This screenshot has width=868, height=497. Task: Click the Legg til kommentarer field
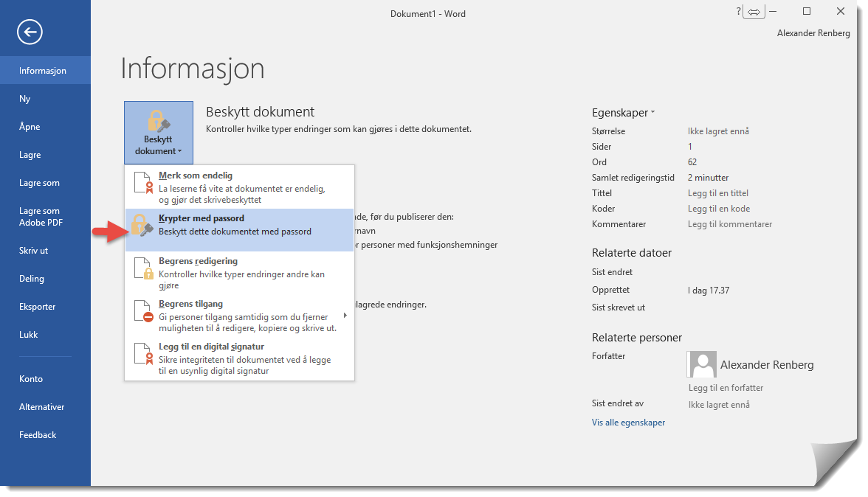tap(729, 224)
